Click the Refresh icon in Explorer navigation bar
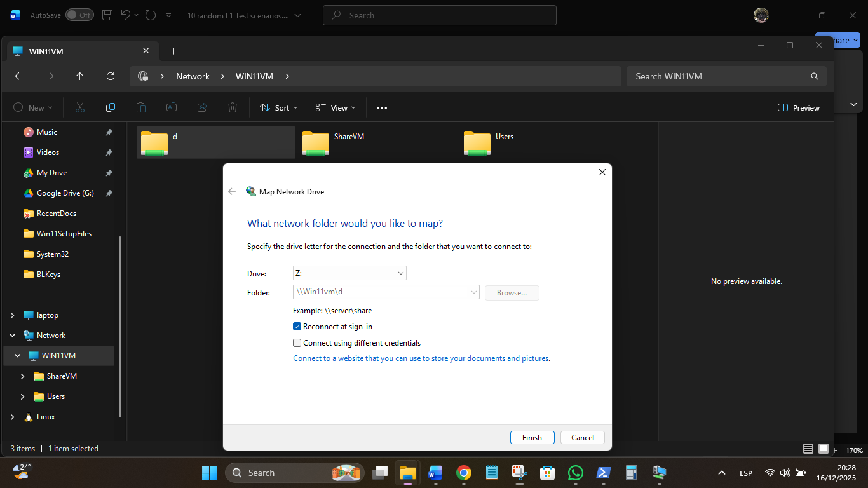Viewport: 868px width, 488px height. point(111,76)
